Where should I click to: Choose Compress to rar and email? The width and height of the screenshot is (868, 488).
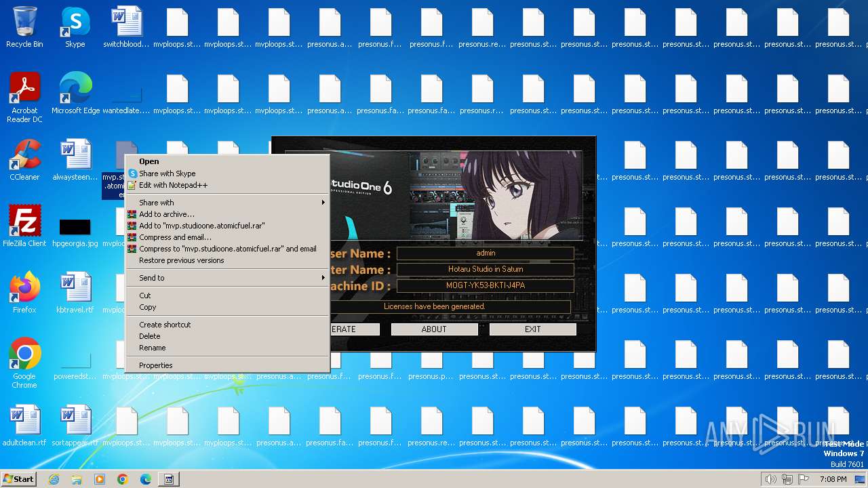coord(227,249)
